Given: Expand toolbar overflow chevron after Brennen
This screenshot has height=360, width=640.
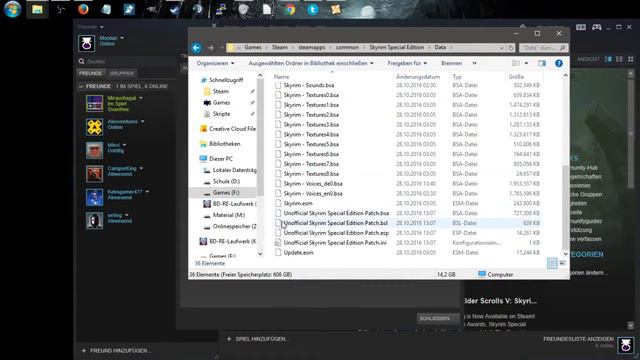Looking at the screenshot, I should [x=474, y=63].
